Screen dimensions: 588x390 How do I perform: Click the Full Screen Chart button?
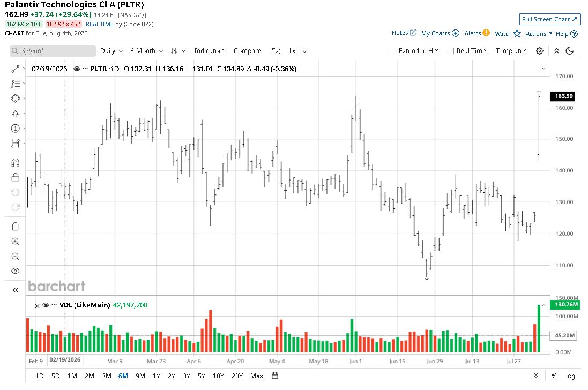(550, 19)
